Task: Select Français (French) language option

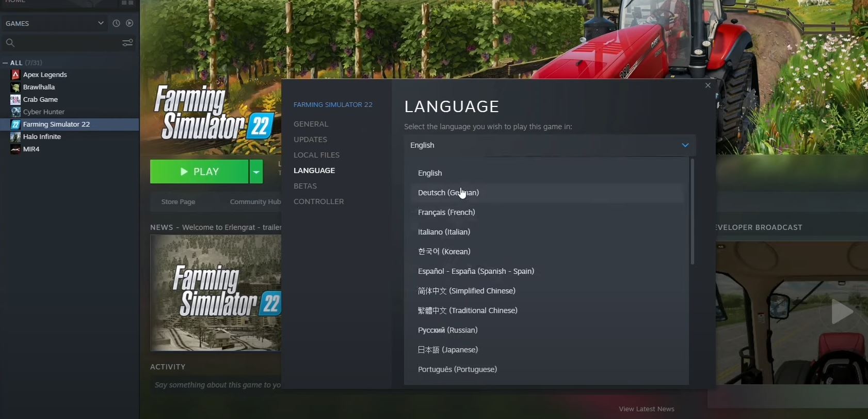Action: tap(548, 212)
